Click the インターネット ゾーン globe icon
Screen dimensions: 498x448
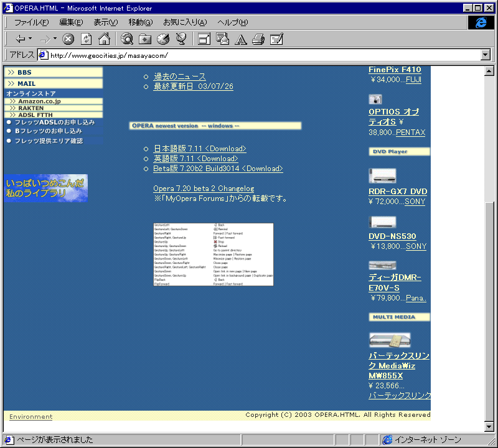387,440
